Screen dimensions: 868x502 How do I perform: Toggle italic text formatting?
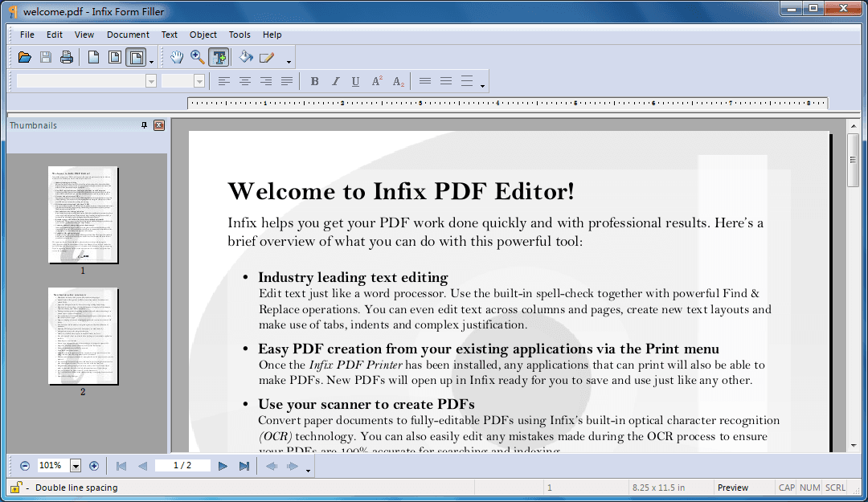[335, 80]
